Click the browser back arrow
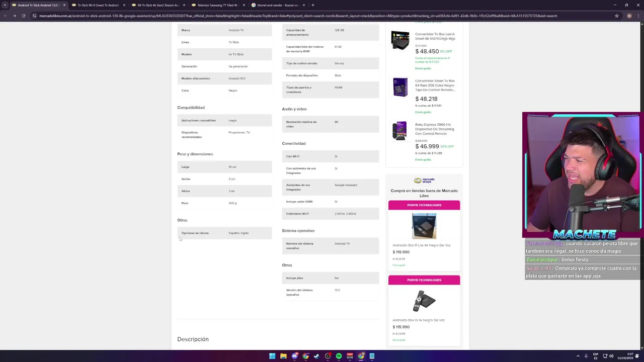Viewport: 644px width, 362px height. [x=6, y=16]
